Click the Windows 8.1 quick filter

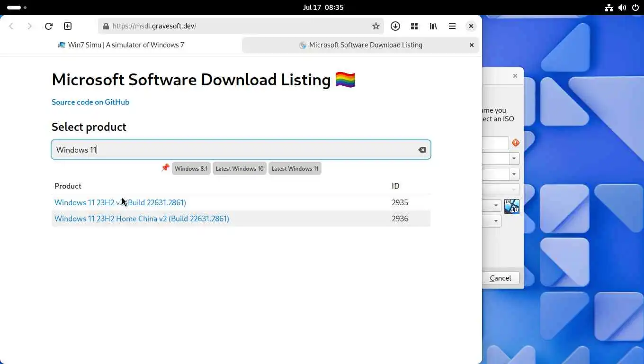[191, 168]
